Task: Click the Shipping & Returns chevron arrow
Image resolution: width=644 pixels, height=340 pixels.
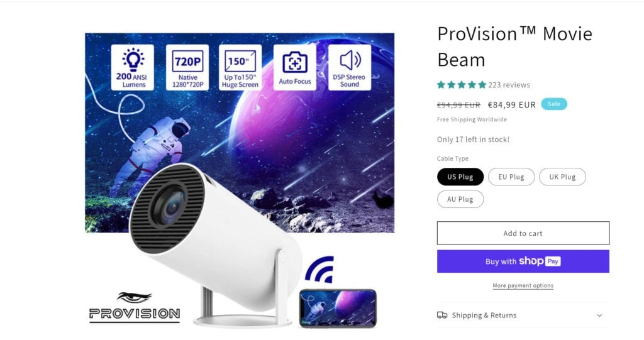Action: pos(599,315)
